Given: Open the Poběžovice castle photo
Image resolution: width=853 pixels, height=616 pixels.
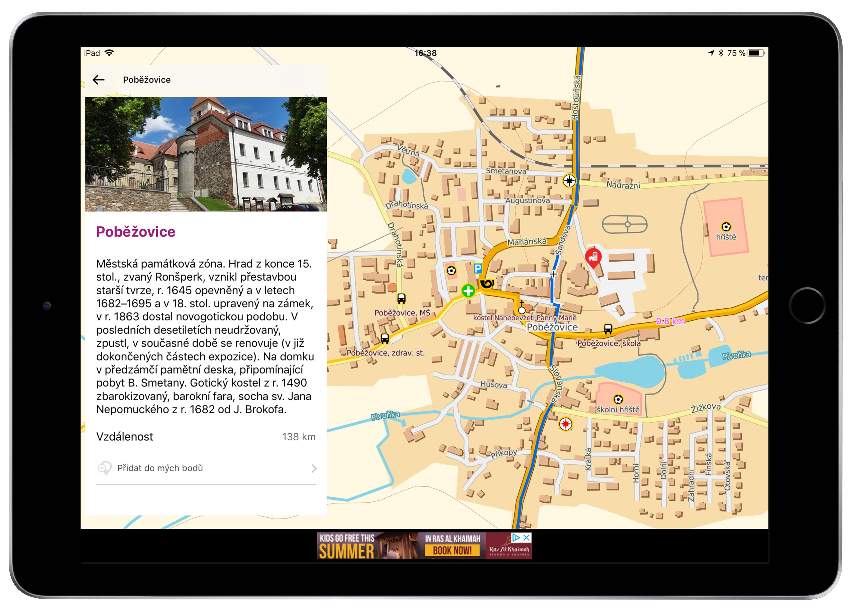Looking at the screenshot, I should 206,154.
